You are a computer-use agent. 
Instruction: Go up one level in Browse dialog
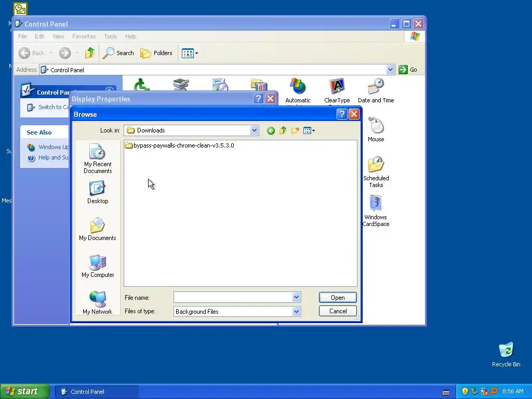[283, 130]
